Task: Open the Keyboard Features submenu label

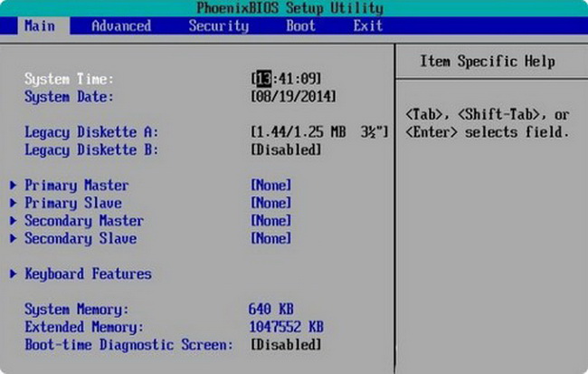Action: 88,273
